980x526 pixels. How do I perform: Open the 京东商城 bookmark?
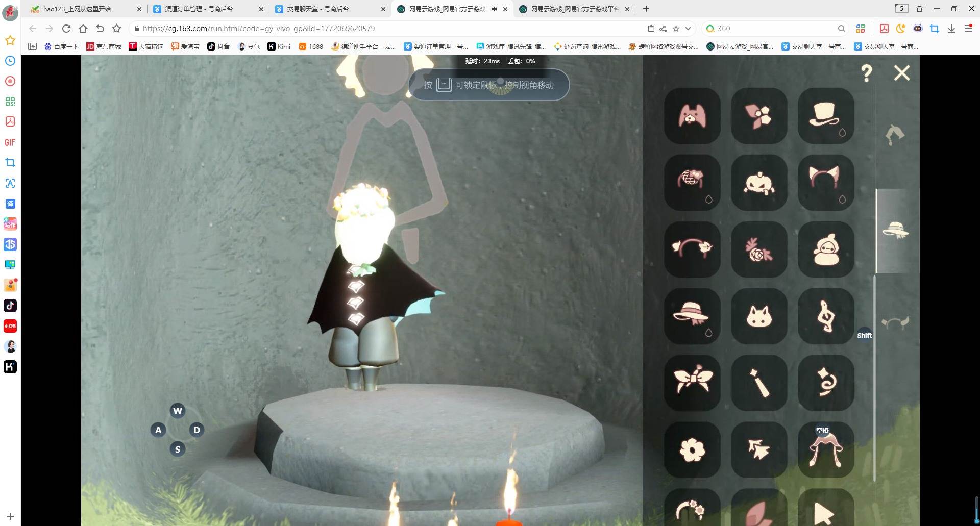tap(104, 46)
